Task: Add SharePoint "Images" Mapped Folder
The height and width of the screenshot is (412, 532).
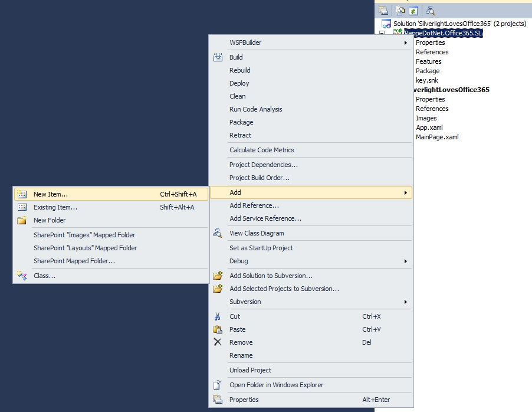Action: tap(111, 235)
